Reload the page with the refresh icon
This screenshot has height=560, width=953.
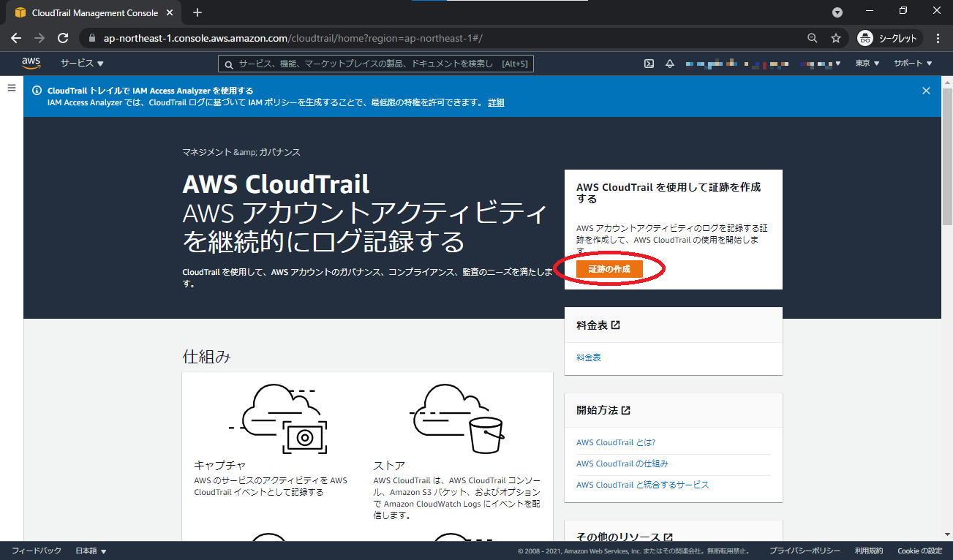coord(63,38)
